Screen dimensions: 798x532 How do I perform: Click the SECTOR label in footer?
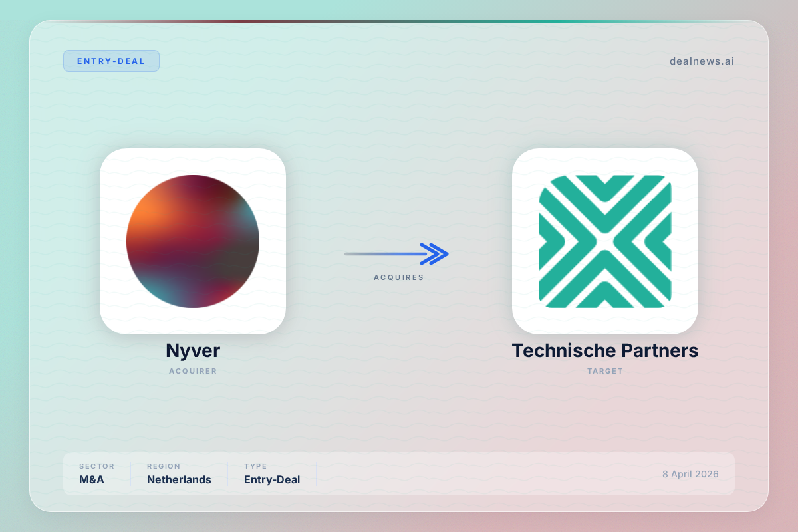[96, 466]
